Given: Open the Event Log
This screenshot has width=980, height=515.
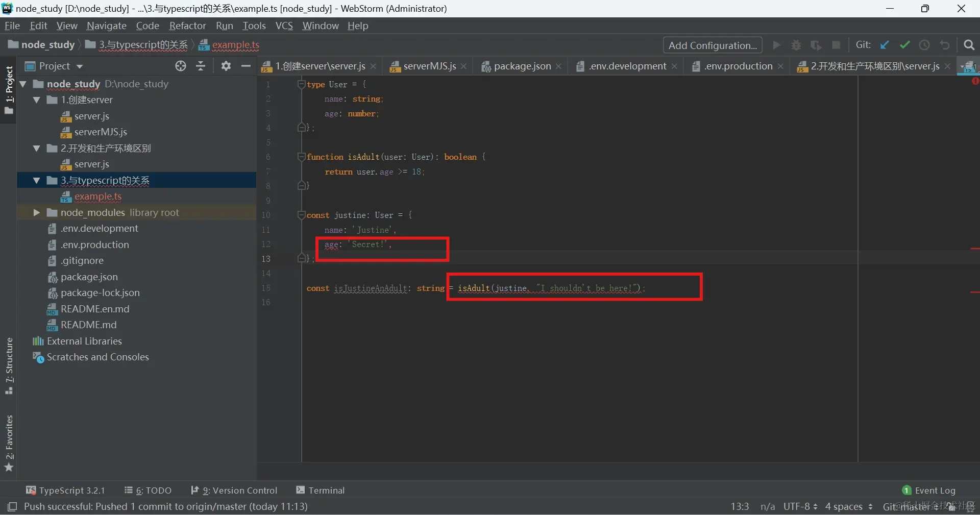Looking at the screenshot, I should [x=929, y=491].
